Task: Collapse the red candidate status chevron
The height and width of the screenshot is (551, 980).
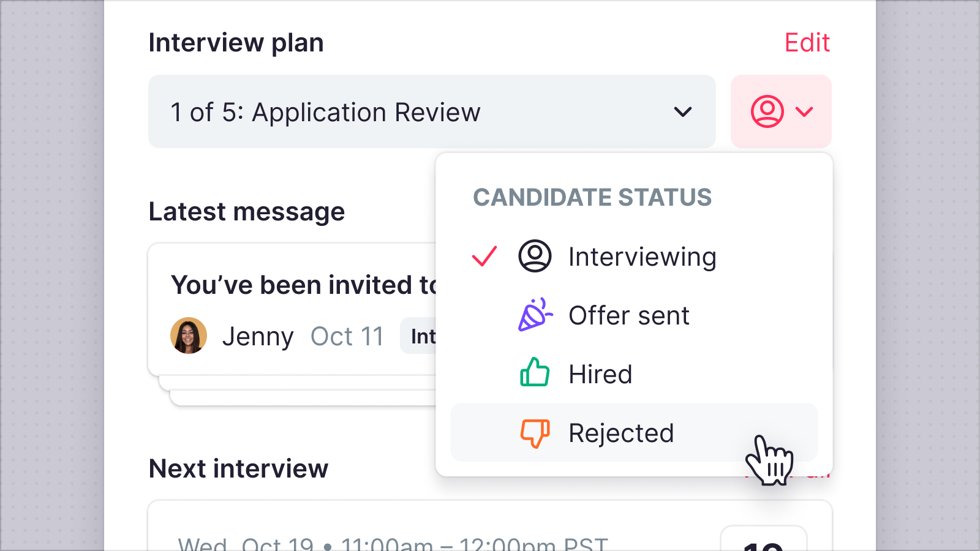Action: click(x=804, y=111)
